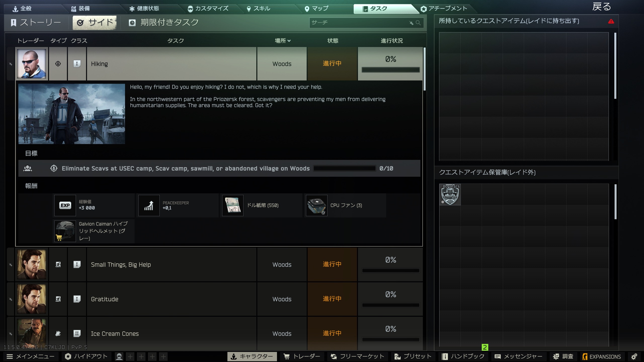Click the Eliminate Scavs 0/10 objective progress bar
The image size is (644, 362).
(x=344, y=168)
